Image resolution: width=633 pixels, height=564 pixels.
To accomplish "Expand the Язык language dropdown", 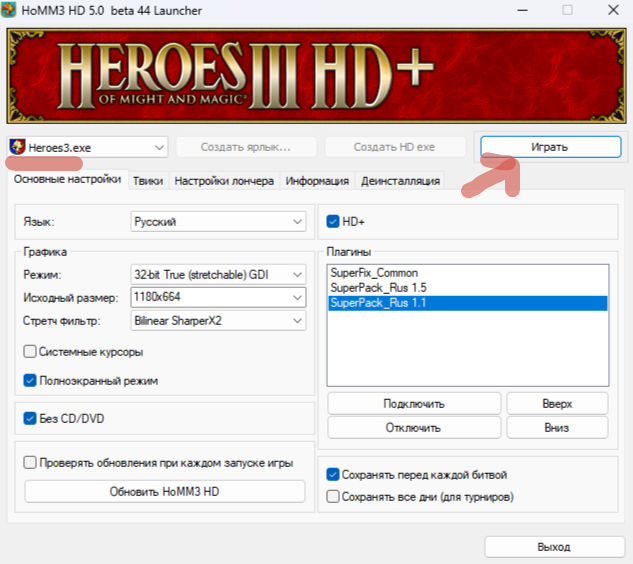I will click(x=218, y=222).
